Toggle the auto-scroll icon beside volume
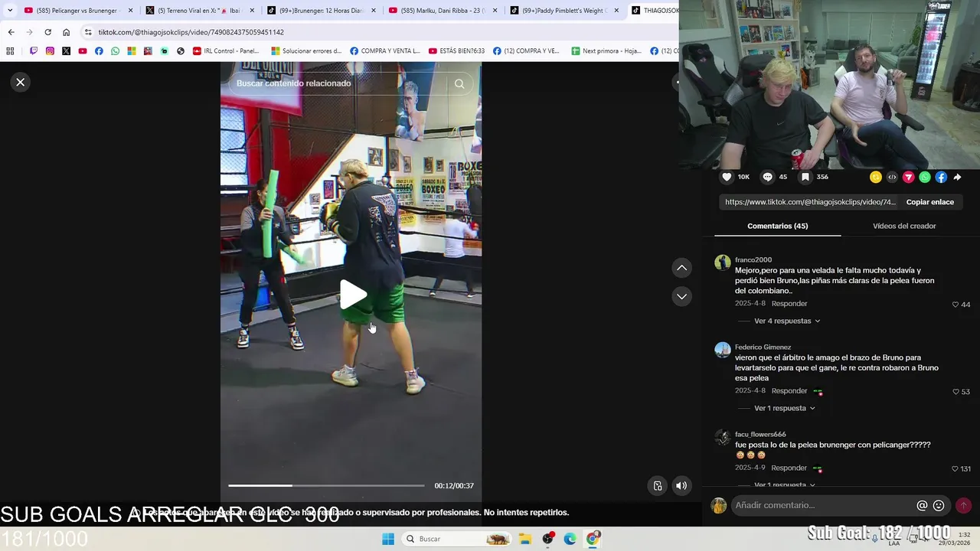Viewport: 980px width, 551px height. click(x=658, y=485)
